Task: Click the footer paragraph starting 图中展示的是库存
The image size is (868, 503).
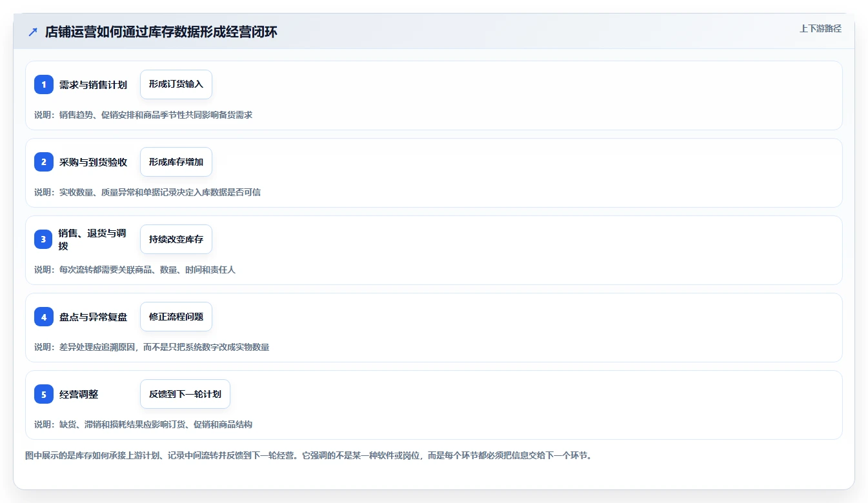Action: pos(308,456)
